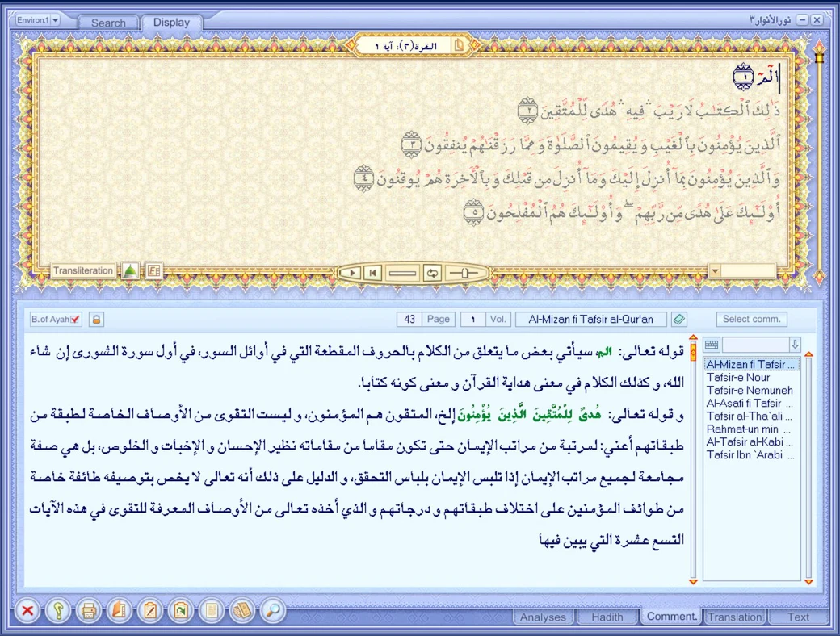The image size is (840, 636).
Task: Toggle the B.of Ayah checkbox
Action: point(76,320)
